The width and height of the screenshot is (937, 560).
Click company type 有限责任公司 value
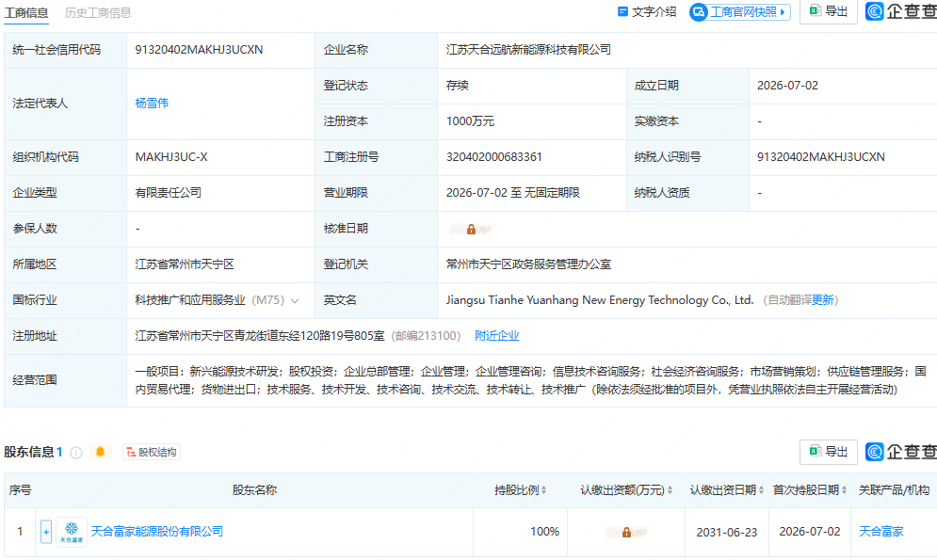point(168,193)
